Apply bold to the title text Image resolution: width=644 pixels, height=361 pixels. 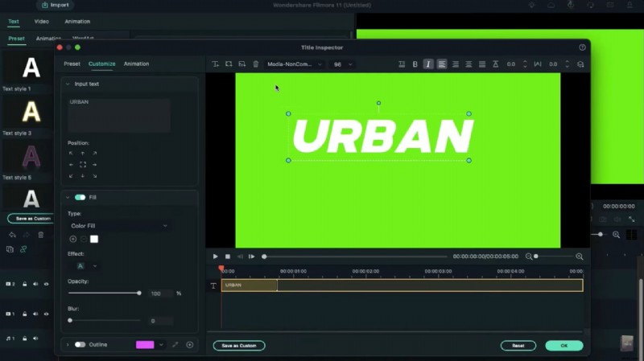click(415, 64)
